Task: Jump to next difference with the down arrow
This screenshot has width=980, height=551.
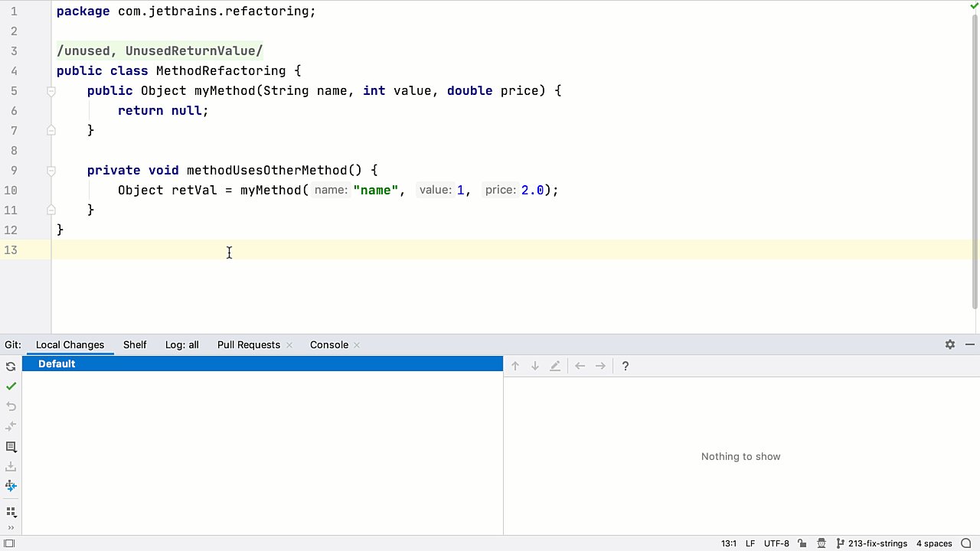Action: [x=534, y=366]
